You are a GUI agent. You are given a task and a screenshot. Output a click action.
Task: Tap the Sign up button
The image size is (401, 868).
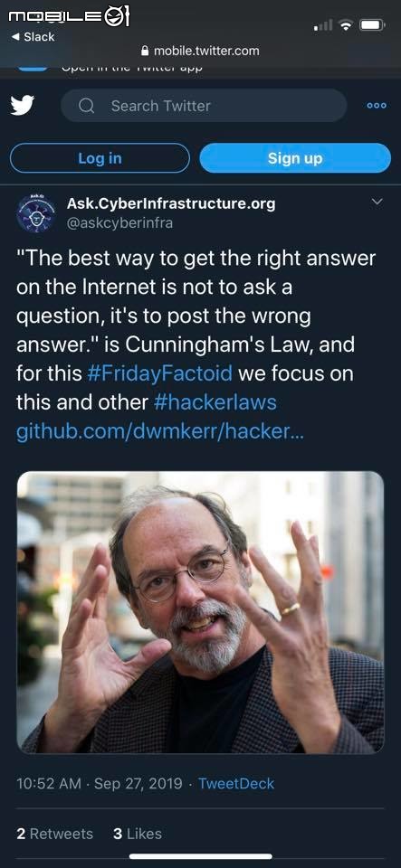pyautogui.click(x=295, y=158)
